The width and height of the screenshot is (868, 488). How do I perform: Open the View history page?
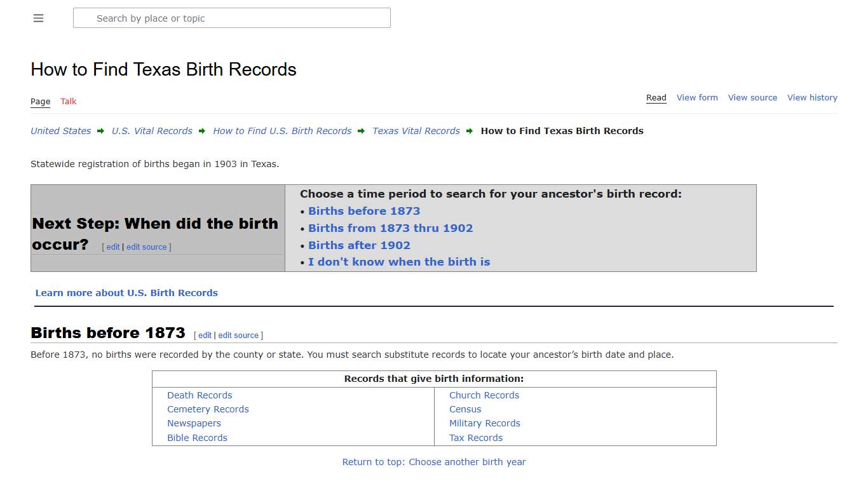[812, 97]
